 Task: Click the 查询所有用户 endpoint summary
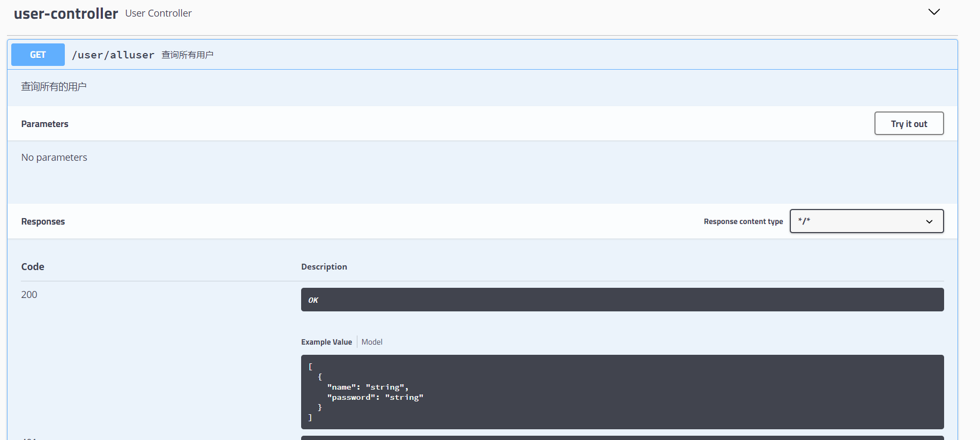click(x=188, y=55)
